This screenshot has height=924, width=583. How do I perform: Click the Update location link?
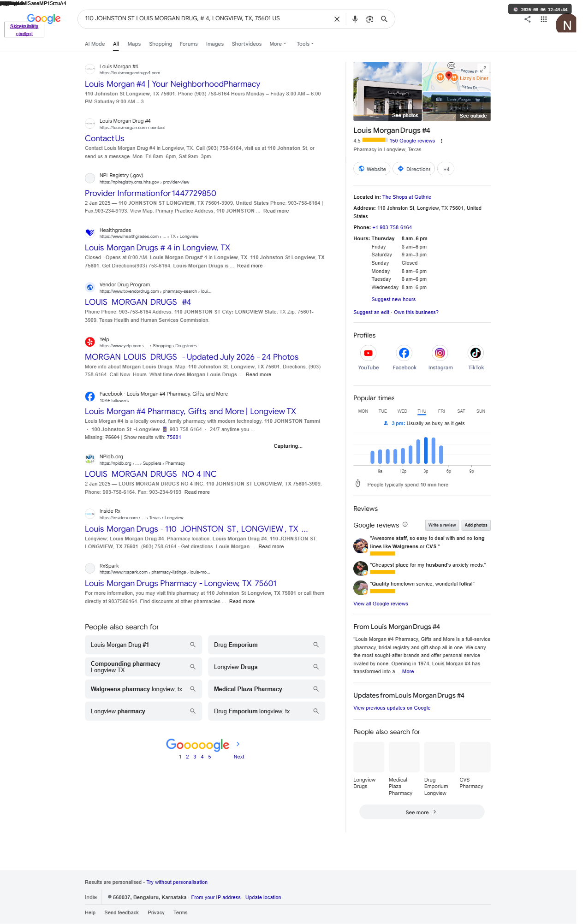263,897
